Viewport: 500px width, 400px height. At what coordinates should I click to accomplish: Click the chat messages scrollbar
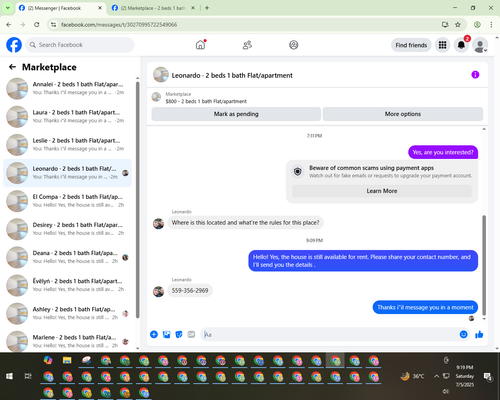484,265
